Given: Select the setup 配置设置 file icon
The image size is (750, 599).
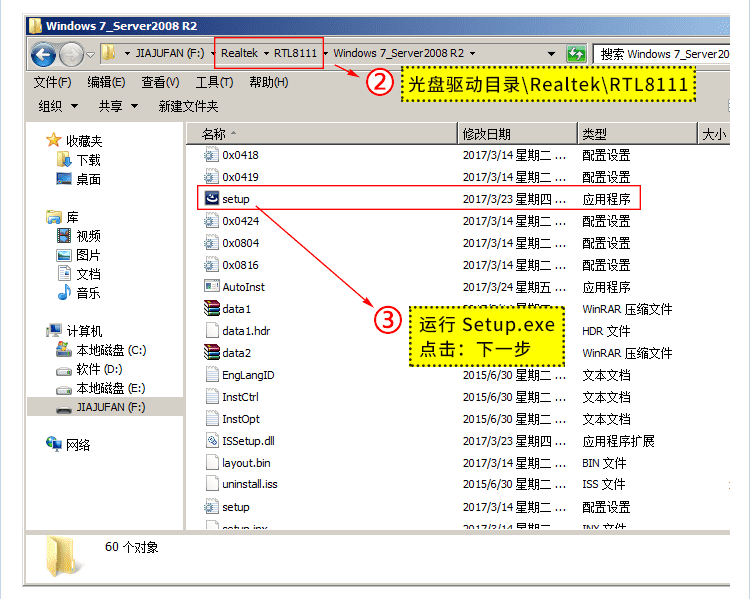Looking at the screenshot, I should pos(211,506).
